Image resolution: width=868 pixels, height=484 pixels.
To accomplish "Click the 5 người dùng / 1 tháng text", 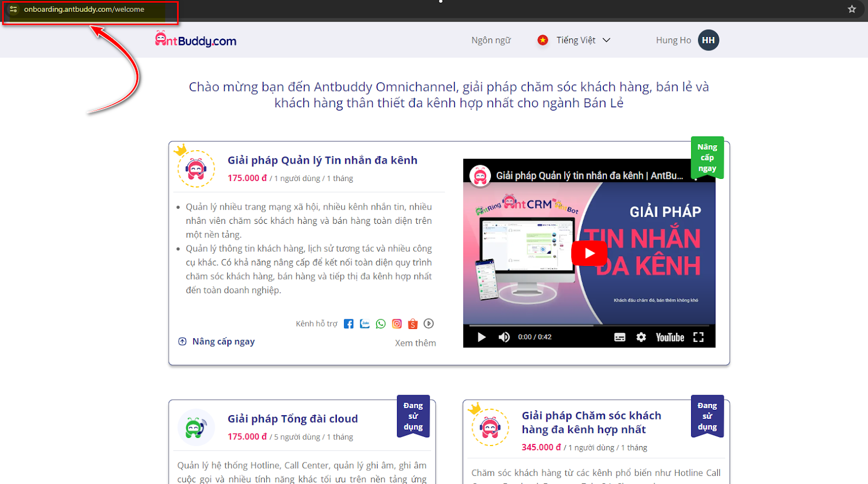I will pyautogui.click(x=314, y=437).
